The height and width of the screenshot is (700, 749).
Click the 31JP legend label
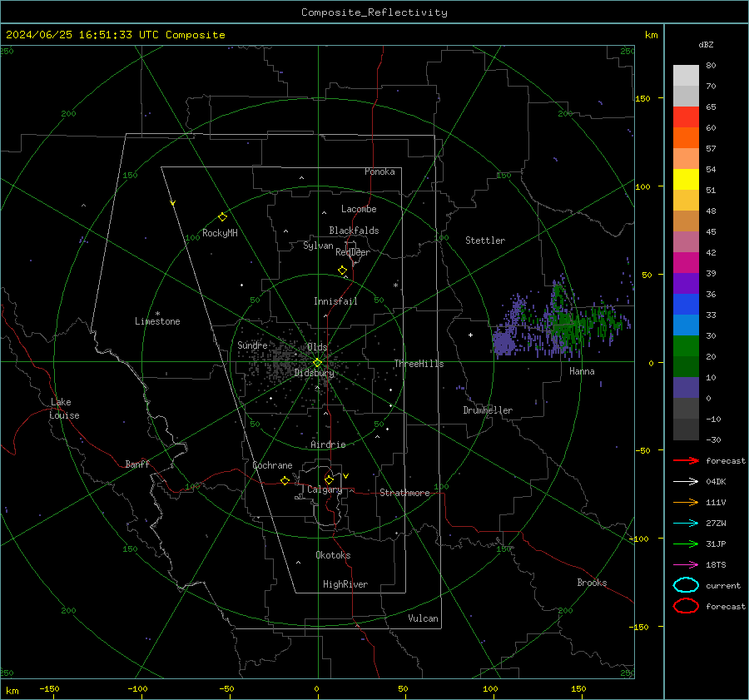point(716,544)
